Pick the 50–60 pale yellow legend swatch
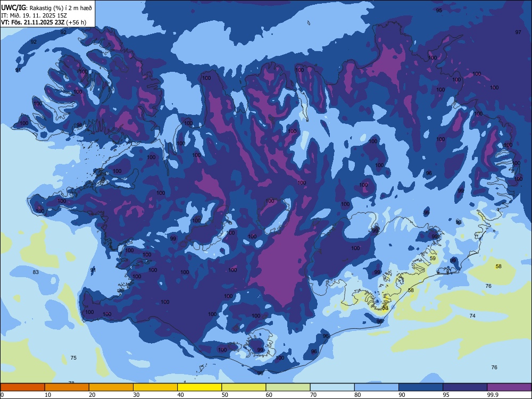The image size is (532, 399). pyautogui.click(x=244, y=387)
